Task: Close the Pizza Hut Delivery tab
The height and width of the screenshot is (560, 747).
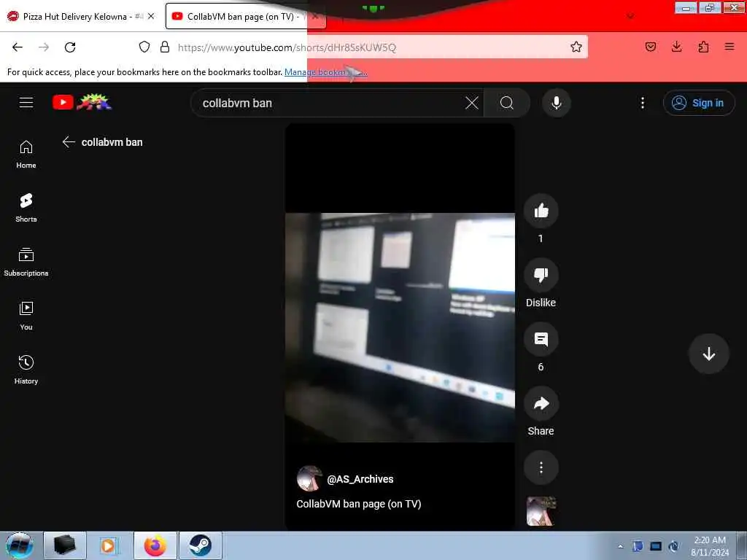Action: coord(151,16)
